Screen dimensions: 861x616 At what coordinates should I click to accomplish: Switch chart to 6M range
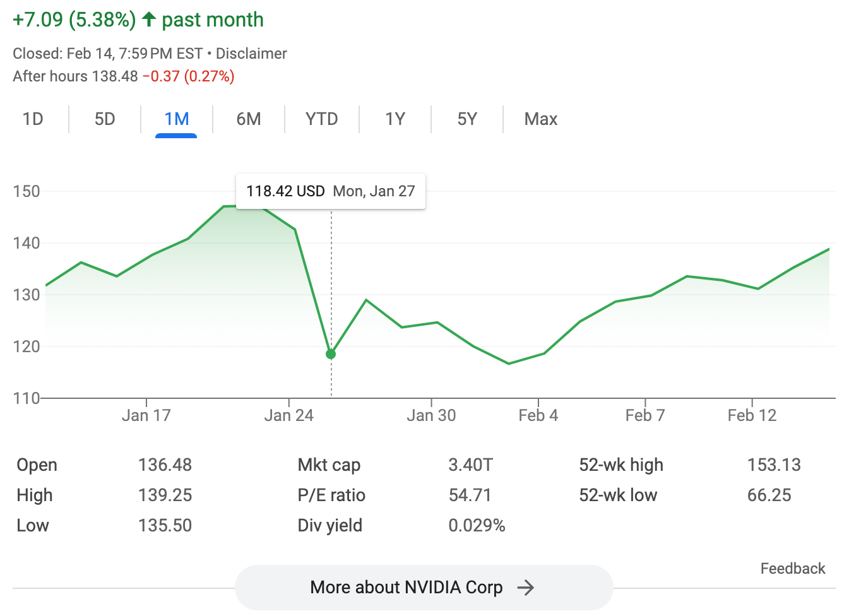(x=249, y=119)
